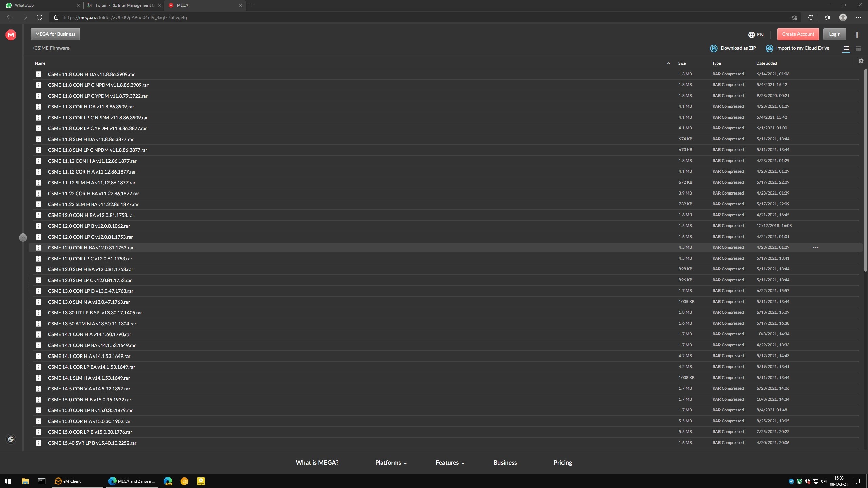Select CSME 15.40 SVR LP B v15.40.10.2252.rar
Image resolution: width=868 pixels, height=488 pixels.
point(446,443)
